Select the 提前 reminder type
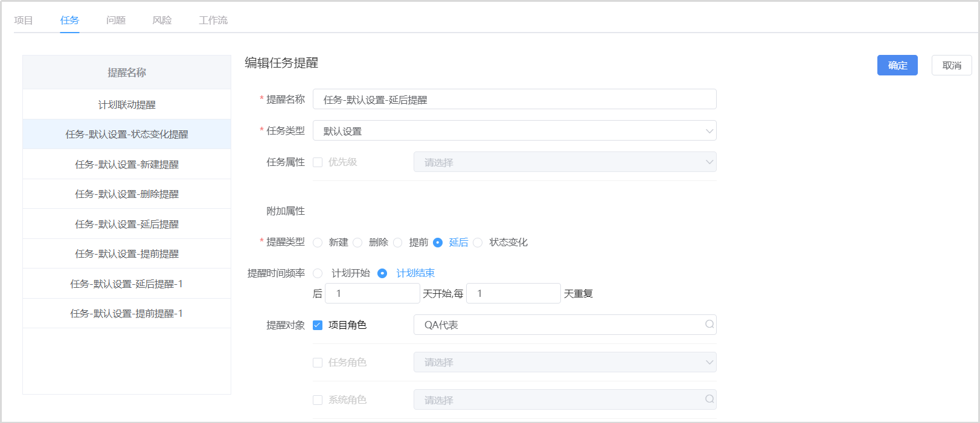This screenshot has width=980, height=423. point(398,243)
